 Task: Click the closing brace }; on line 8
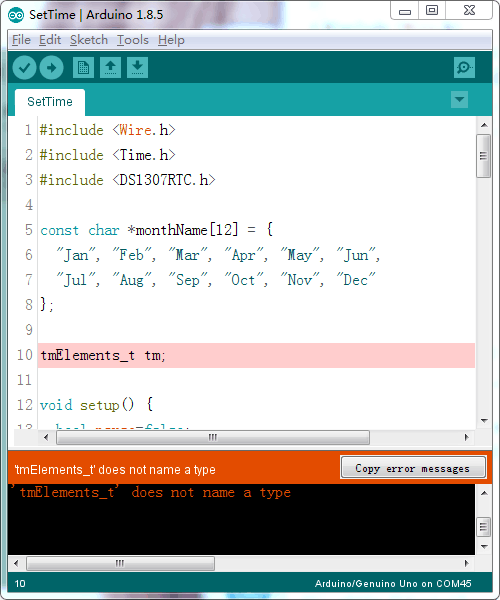tap(47, 305)
